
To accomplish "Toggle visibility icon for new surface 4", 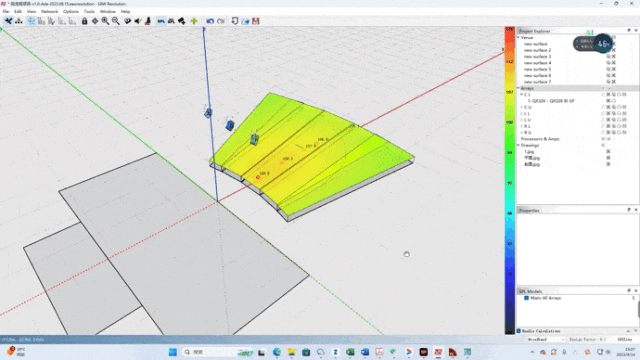I will (608, 63).
